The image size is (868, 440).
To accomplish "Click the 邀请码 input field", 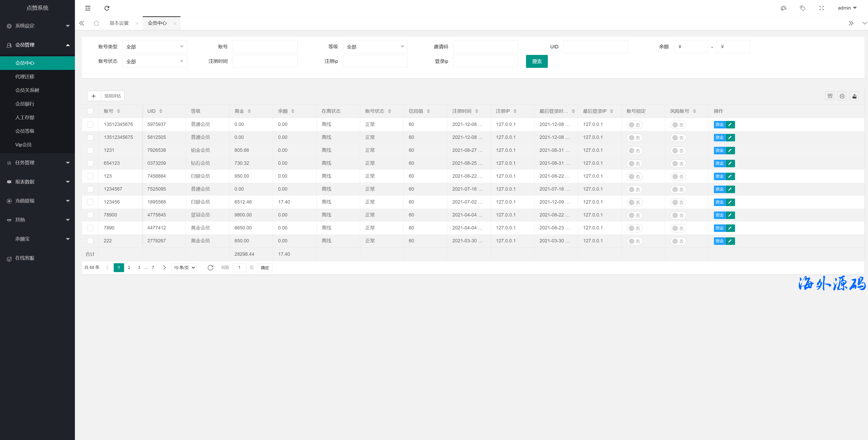I will (485, 47).
